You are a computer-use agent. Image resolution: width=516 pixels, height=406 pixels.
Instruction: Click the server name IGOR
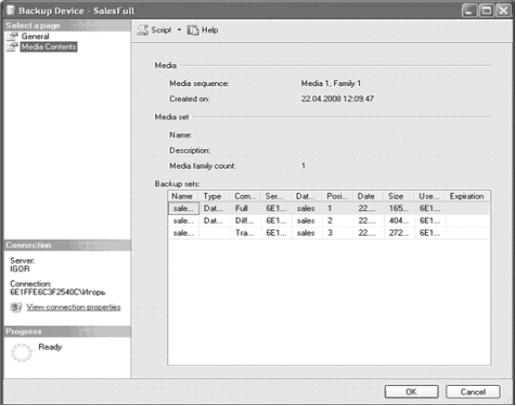20,269
